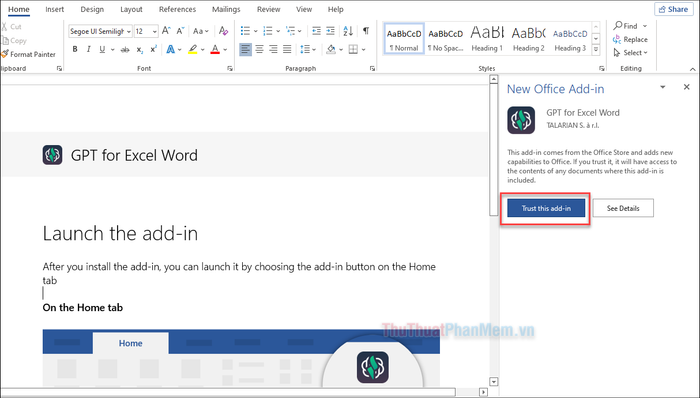Apply Italic formatting
Viewport: 700px width, 398px height.
(x=88, y=50)
